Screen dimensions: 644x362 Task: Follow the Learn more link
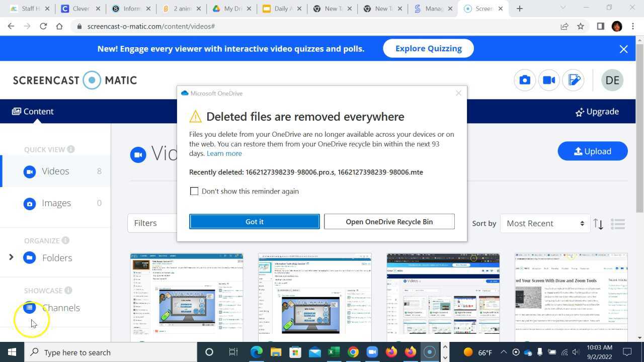(224, 153)
